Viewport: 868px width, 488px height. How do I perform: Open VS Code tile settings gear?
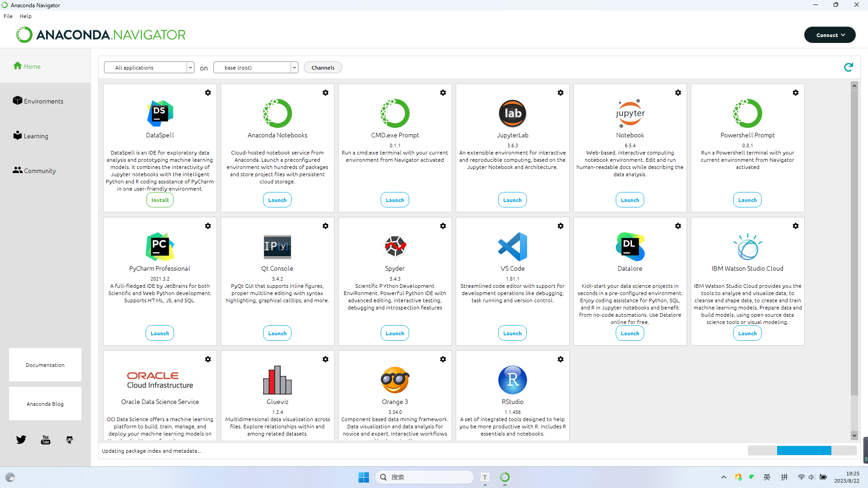tap(561, 226)
